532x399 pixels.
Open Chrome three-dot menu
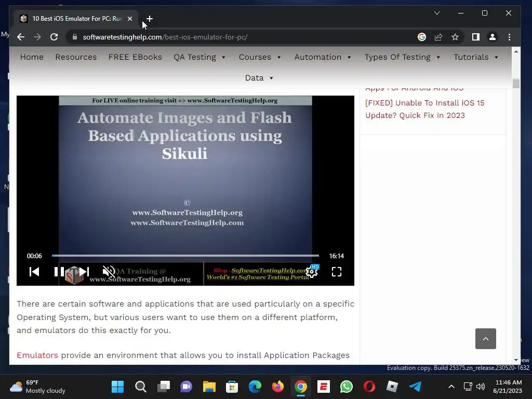coord(509,37)
